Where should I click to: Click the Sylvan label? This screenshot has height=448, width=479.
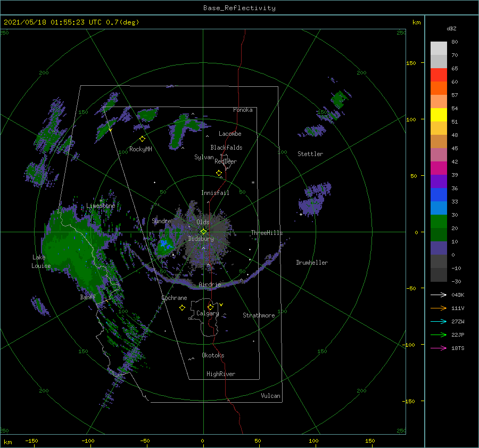click(204, 157)
